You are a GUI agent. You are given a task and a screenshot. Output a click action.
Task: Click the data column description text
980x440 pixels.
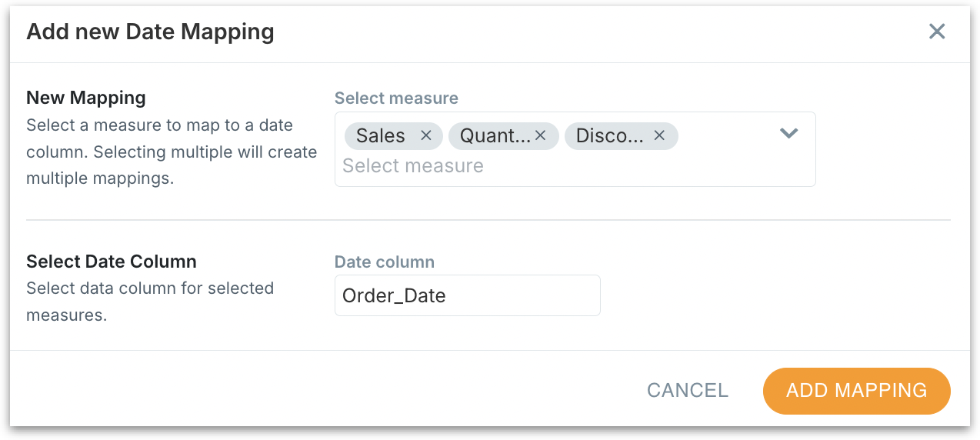pyautogui.click(x=150, y=302)
